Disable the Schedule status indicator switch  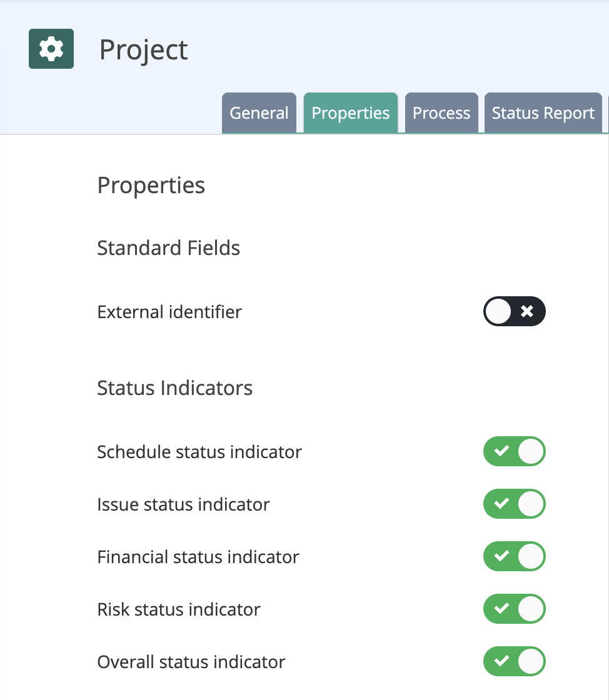[x=515, y=451]
